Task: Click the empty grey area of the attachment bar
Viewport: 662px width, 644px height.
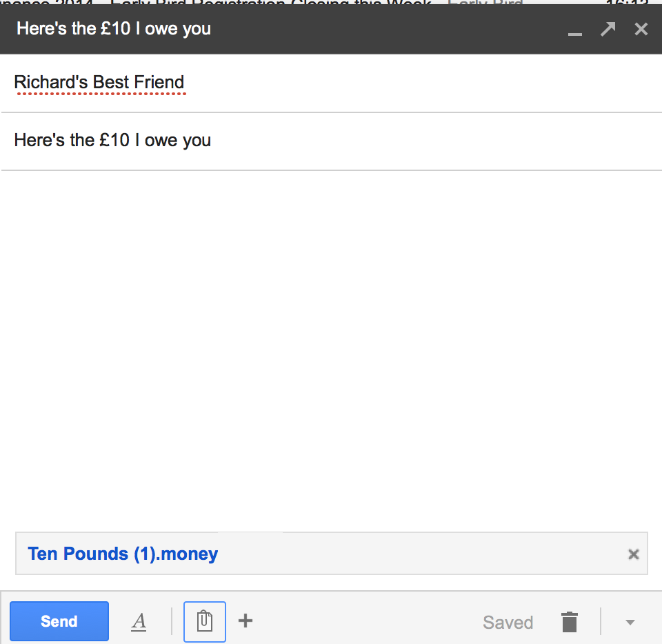Action: [x=414, y=554]
